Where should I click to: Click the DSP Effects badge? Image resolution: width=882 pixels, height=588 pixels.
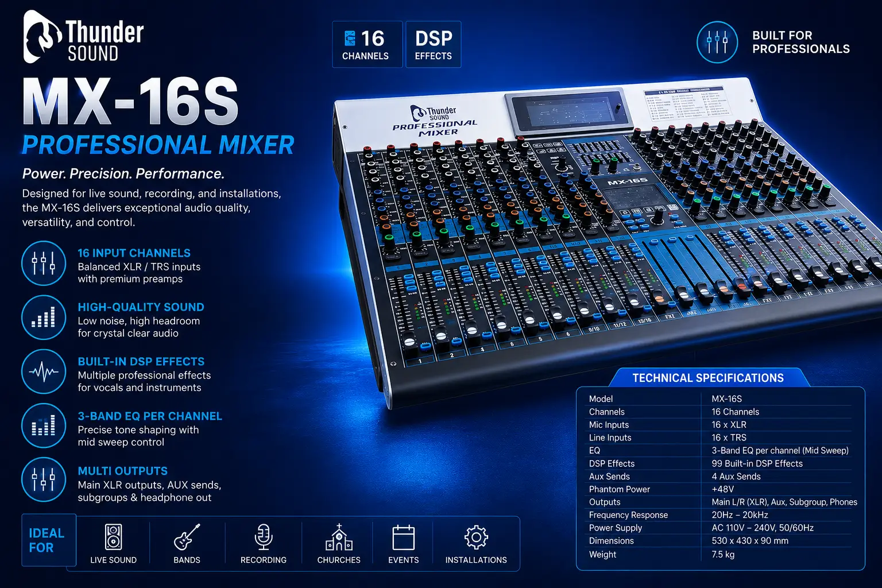[434, 45]
